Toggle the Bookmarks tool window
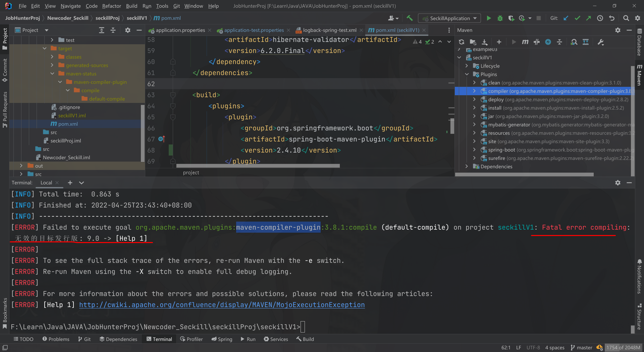The height and width of the screenshot is (352, 644). [5, 313]
